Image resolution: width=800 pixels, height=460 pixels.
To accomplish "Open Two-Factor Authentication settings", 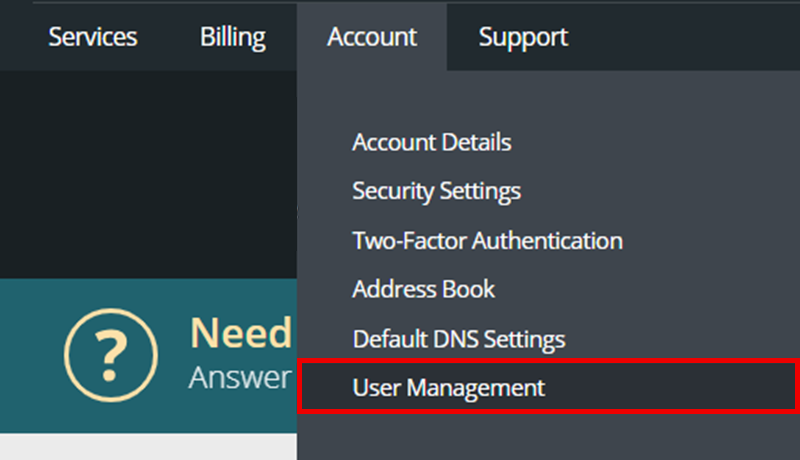I will click(487, 241).
